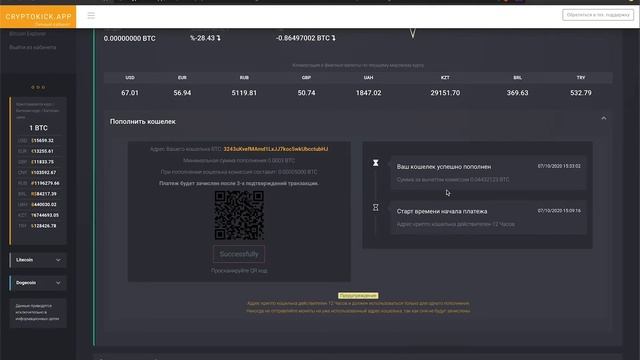Expand the Litecoin rates panel
This screenshot has height=360, width=640.
click(x=38, y=260)
